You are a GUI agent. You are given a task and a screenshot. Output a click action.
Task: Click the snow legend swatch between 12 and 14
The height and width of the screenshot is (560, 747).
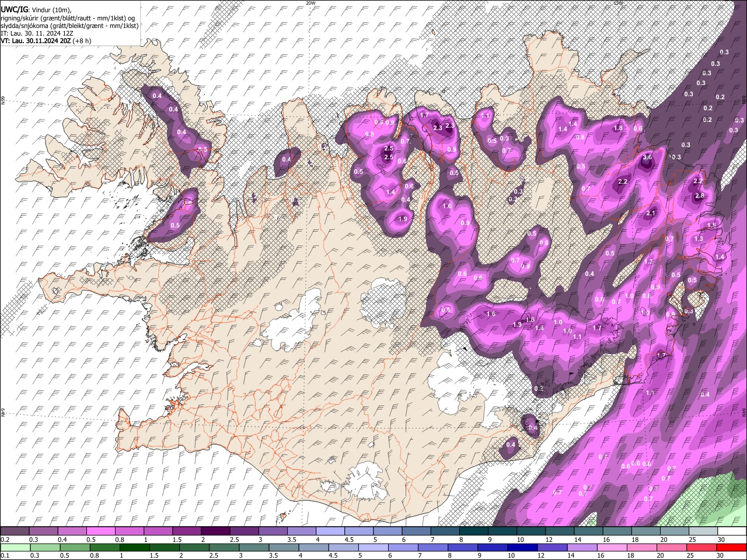point(560,531)
